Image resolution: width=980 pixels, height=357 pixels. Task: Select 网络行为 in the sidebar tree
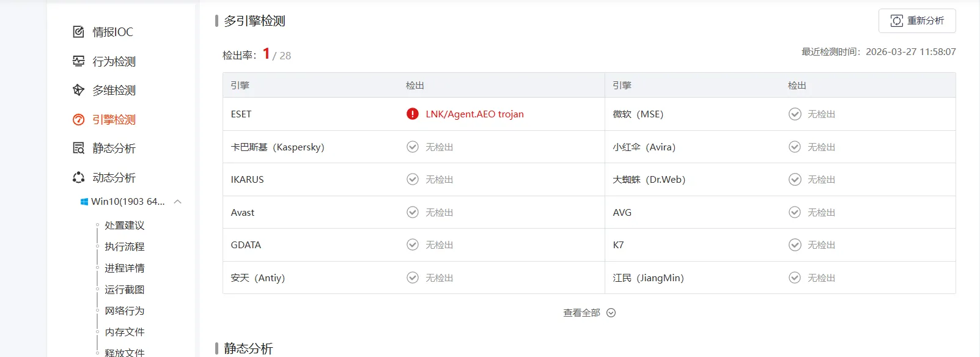tap(125, 311)
